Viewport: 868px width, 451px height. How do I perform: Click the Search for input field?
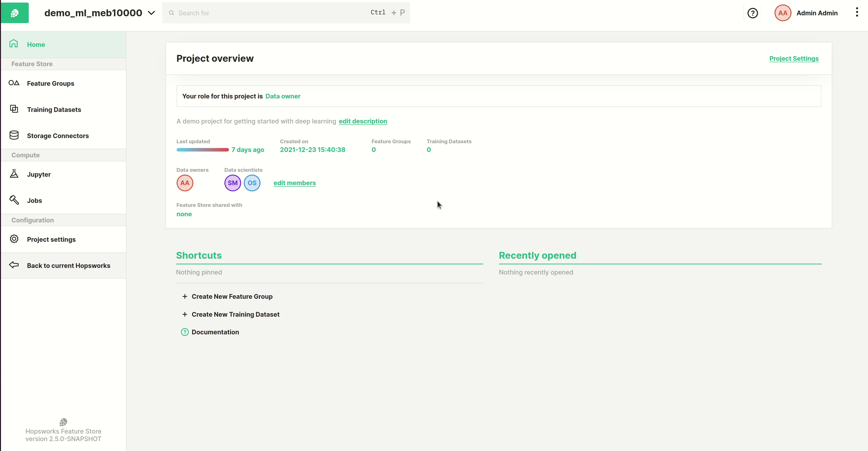click(x=270, y=13)
